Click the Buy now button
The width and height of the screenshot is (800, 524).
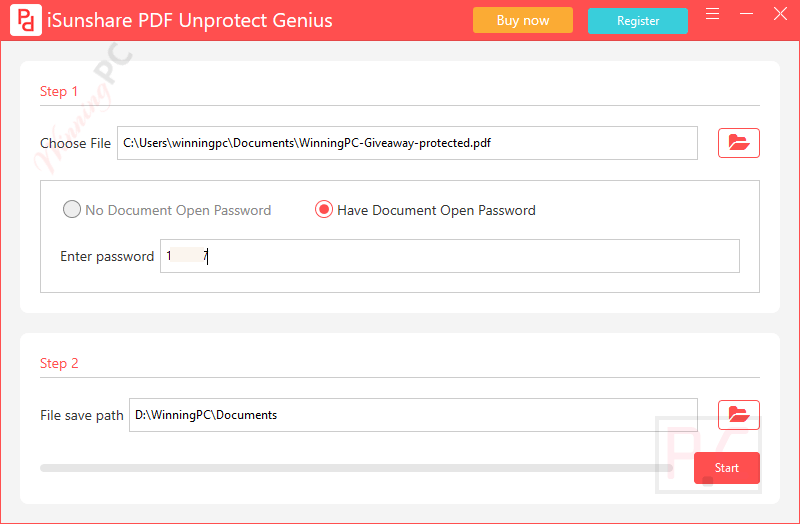tap(523, 20)
